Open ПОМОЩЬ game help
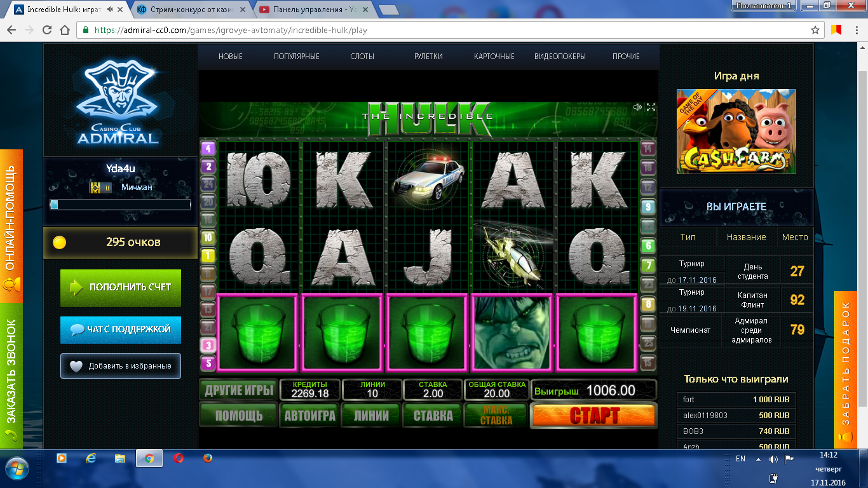 click(239, 416)
